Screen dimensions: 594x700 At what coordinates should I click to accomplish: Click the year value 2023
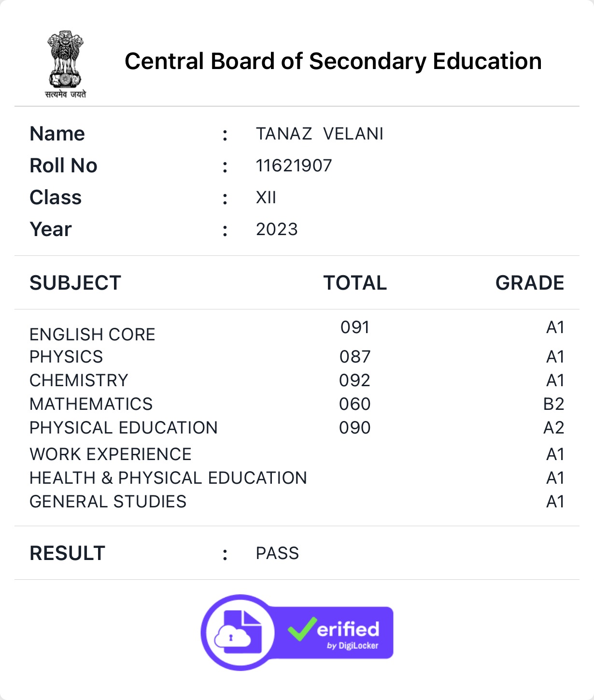pyautogui.click(x=277, y=229)
